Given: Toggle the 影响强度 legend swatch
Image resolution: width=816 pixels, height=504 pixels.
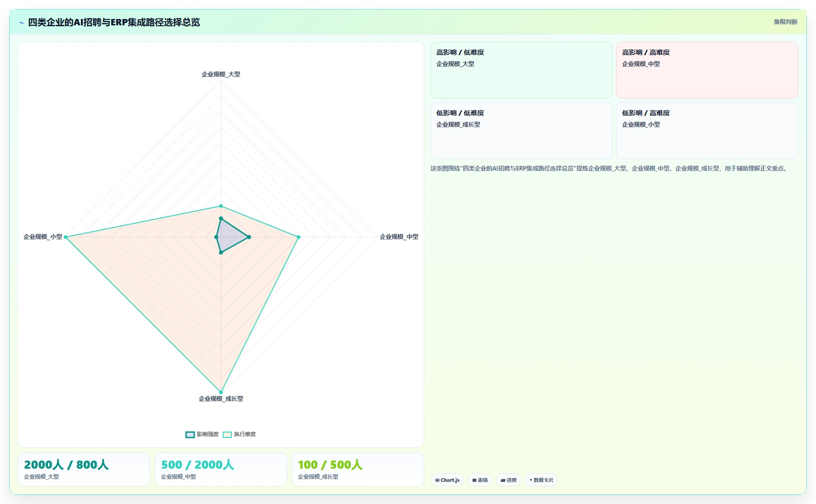Looking at the screenshot, I should tap(190, 434).
